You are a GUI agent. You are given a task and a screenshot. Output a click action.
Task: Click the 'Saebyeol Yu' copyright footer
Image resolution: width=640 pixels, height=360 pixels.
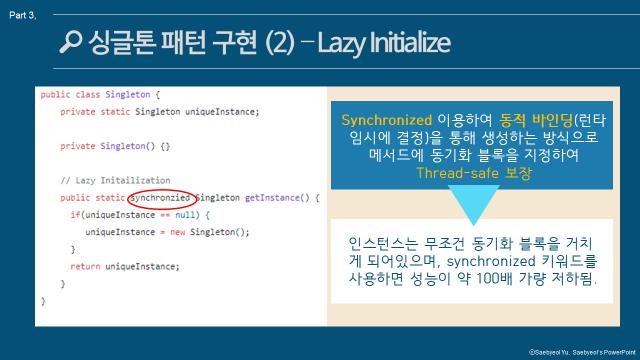[582, 352]
